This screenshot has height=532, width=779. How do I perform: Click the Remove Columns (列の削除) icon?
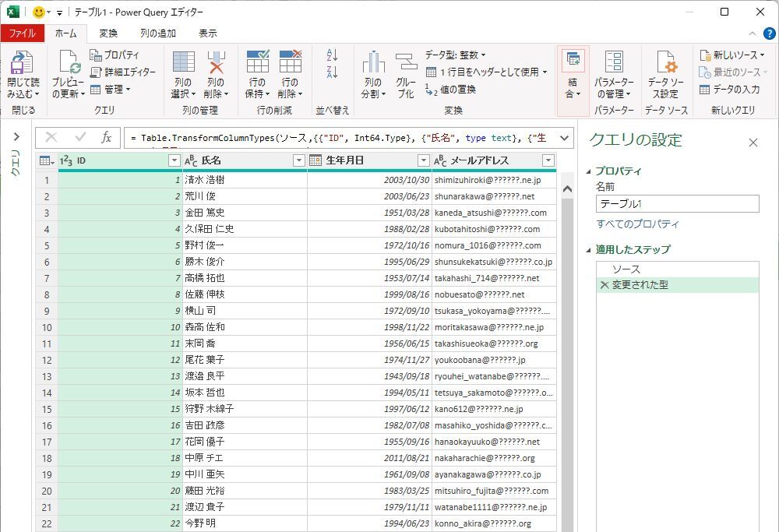coord(216,62)
